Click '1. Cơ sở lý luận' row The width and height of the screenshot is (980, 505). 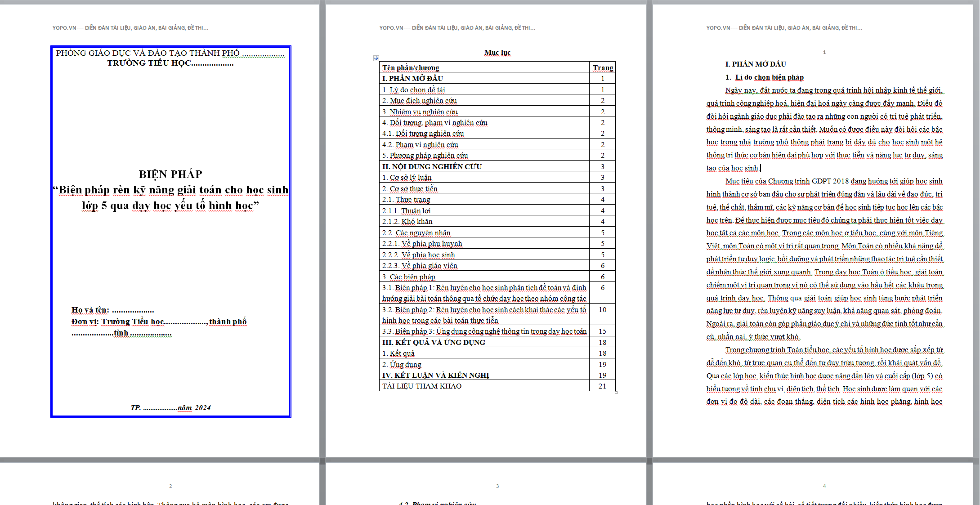click(x=497, y=177)
